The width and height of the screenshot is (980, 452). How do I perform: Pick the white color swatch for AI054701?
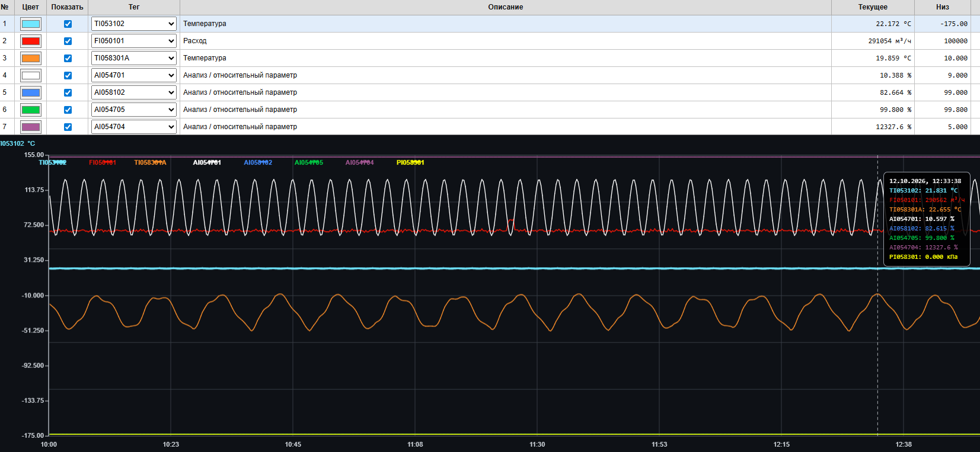tap(31, 76)
